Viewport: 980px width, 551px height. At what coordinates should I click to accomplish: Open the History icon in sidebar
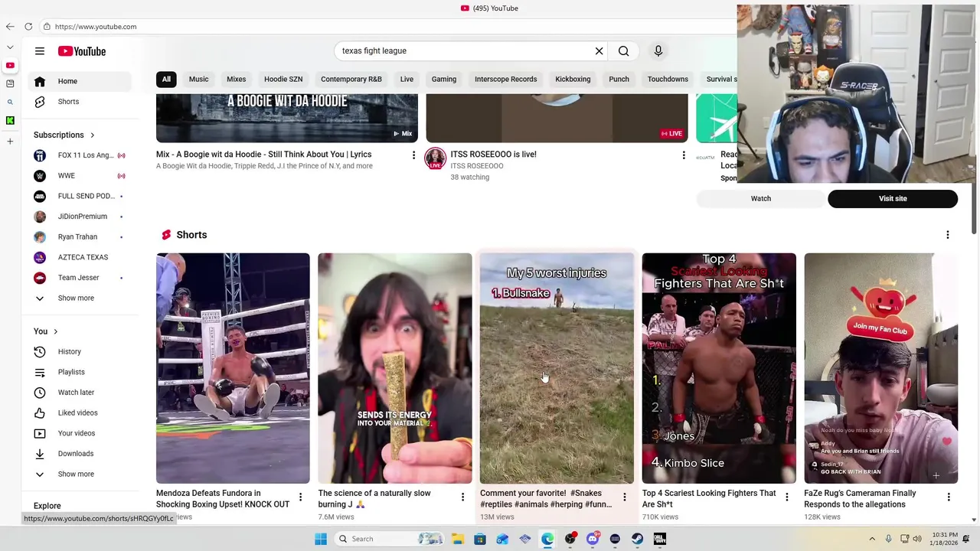tap(40, 352)
